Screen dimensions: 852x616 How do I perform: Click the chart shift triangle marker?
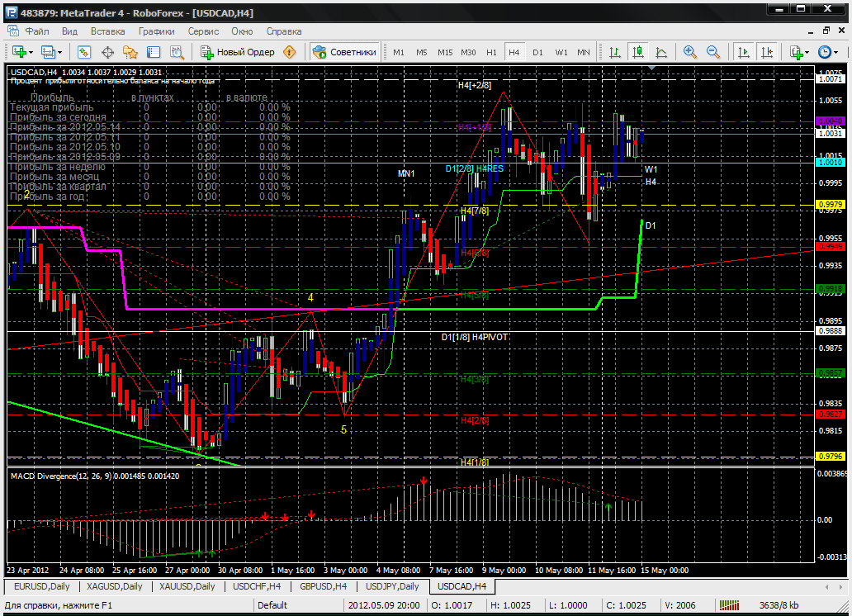coord(651,68)
